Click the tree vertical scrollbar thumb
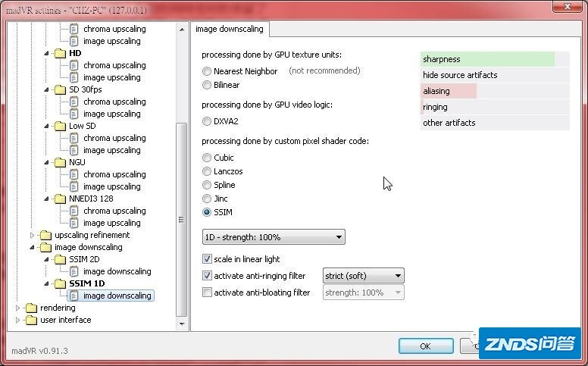The image size is (588, 366). tap(182, 220)
